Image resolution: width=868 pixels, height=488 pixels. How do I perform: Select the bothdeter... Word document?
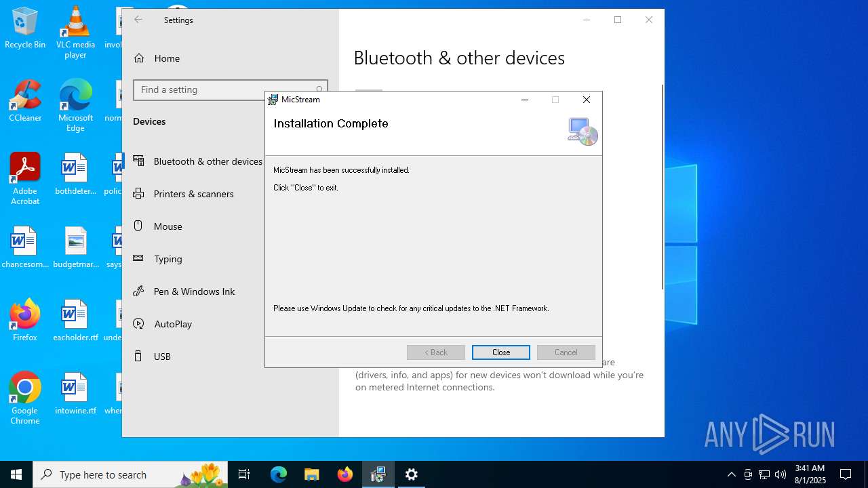[75, 175]
